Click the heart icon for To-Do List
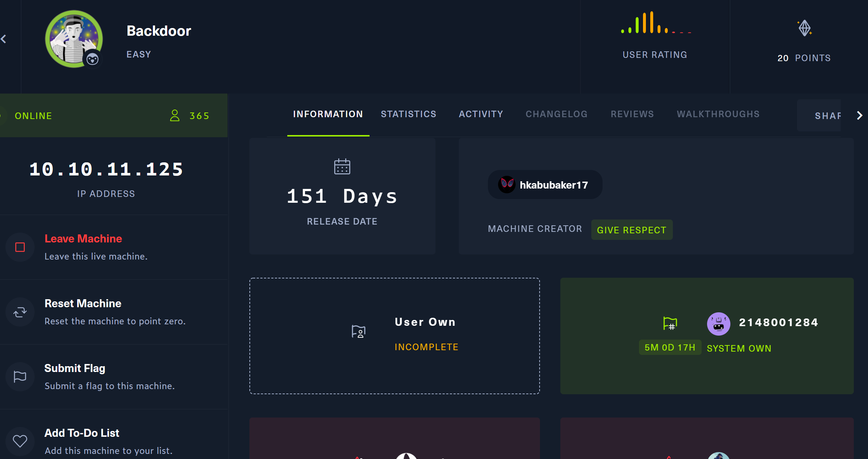Image resolution: width=868 pixels, height=459 pixels. (x=20, y=441)
